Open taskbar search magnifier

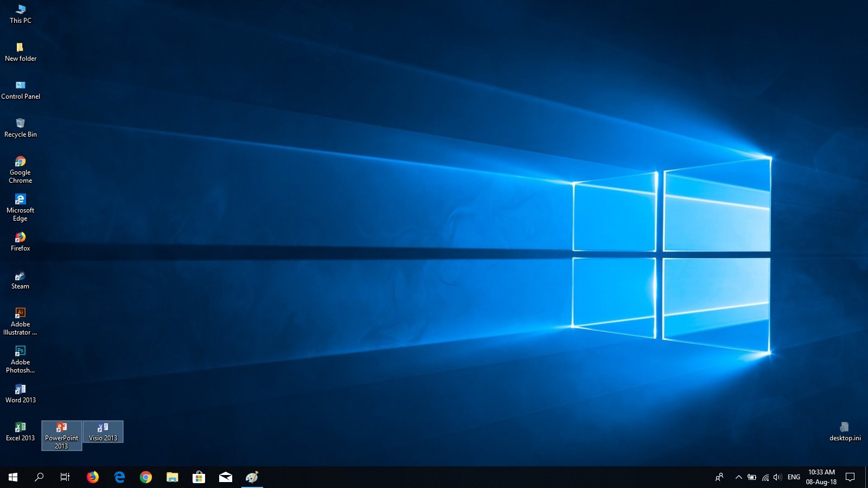(39, 477)
